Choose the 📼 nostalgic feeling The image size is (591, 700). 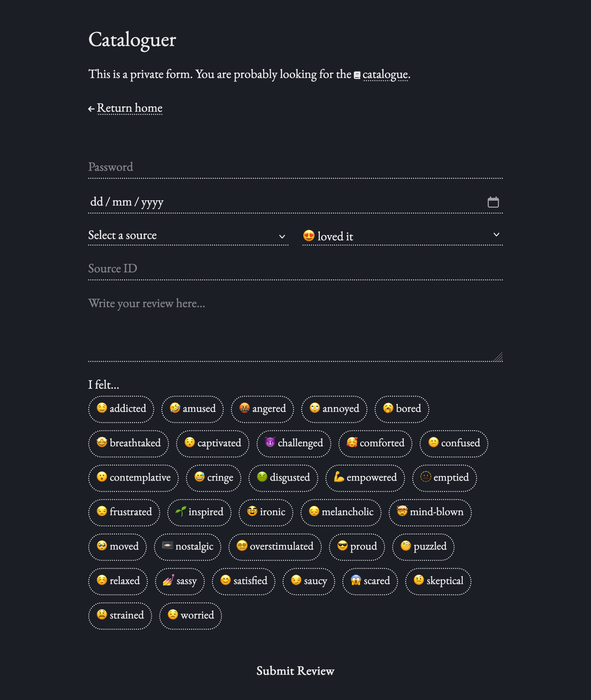(x=187, y=547)
